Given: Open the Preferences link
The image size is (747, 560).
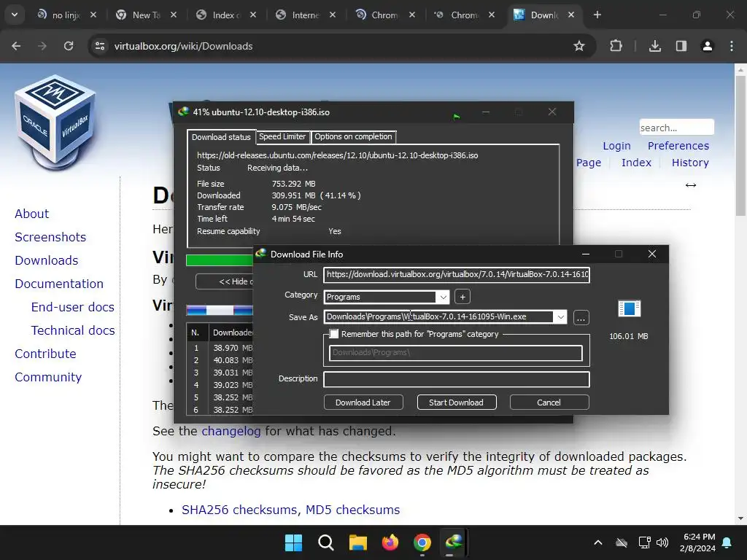Looking at the screenshot, I should [678, 146].
